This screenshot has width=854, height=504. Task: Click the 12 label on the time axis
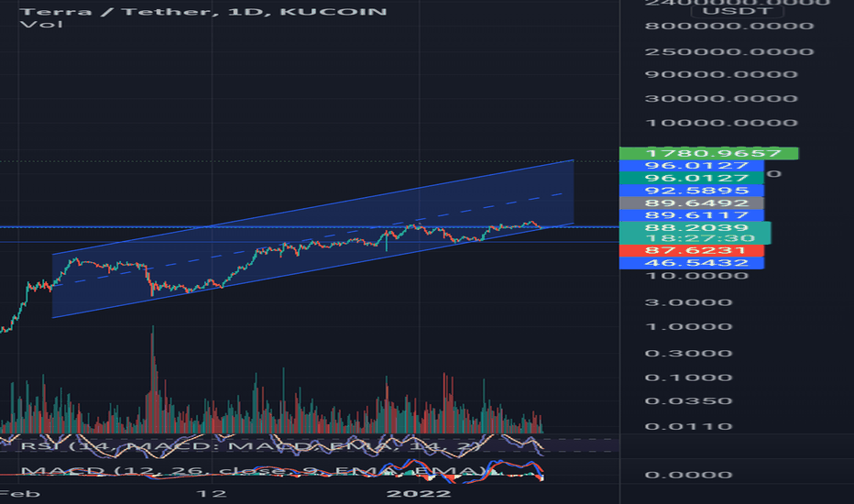pos(212,494)
